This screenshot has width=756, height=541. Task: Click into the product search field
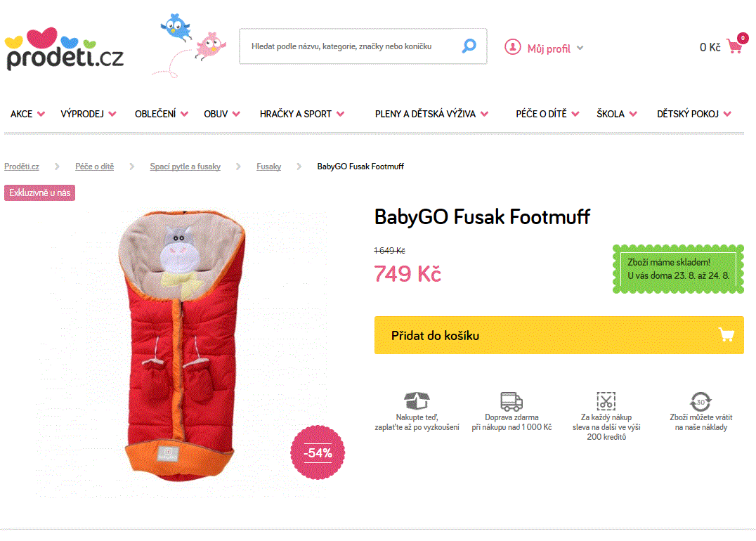tap(351, 45)
